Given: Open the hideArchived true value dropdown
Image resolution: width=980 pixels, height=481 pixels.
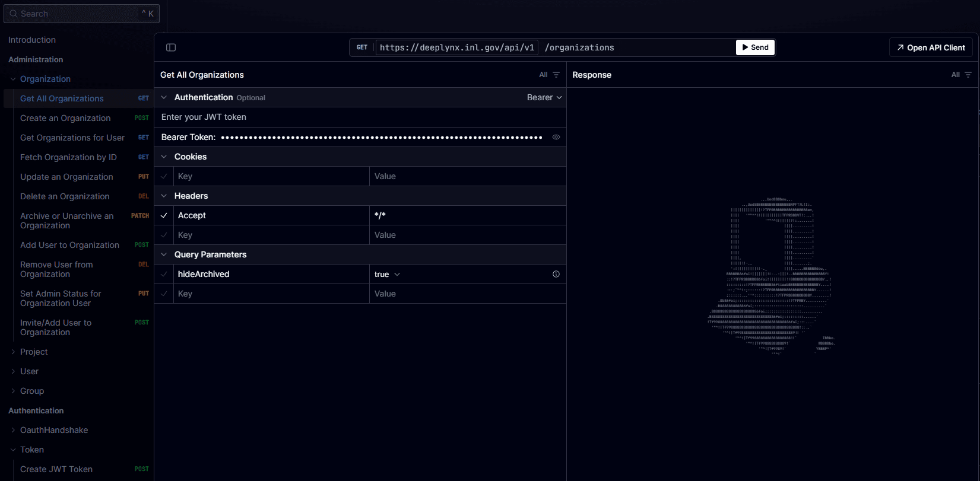Looking at the screenshot, I should click(388, 274).
